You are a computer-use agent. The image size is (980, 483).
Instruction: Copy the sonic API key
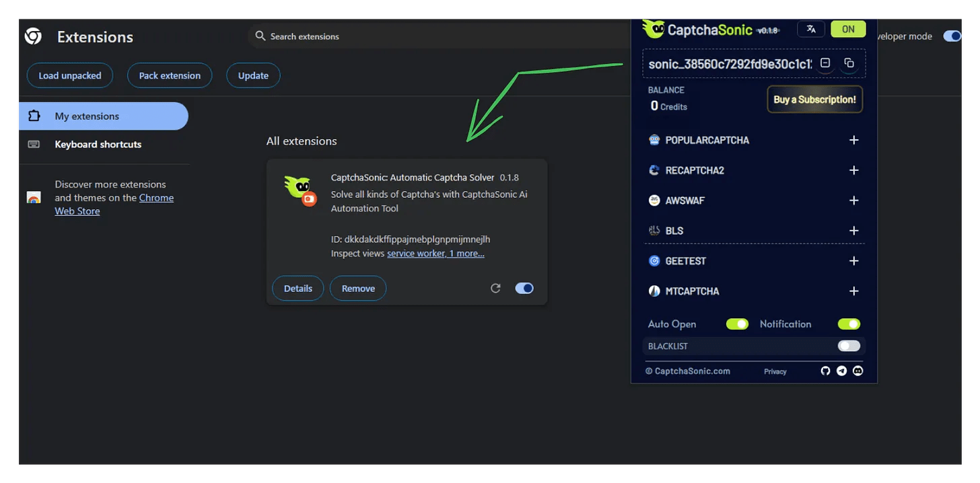click(x=849, y=63)
